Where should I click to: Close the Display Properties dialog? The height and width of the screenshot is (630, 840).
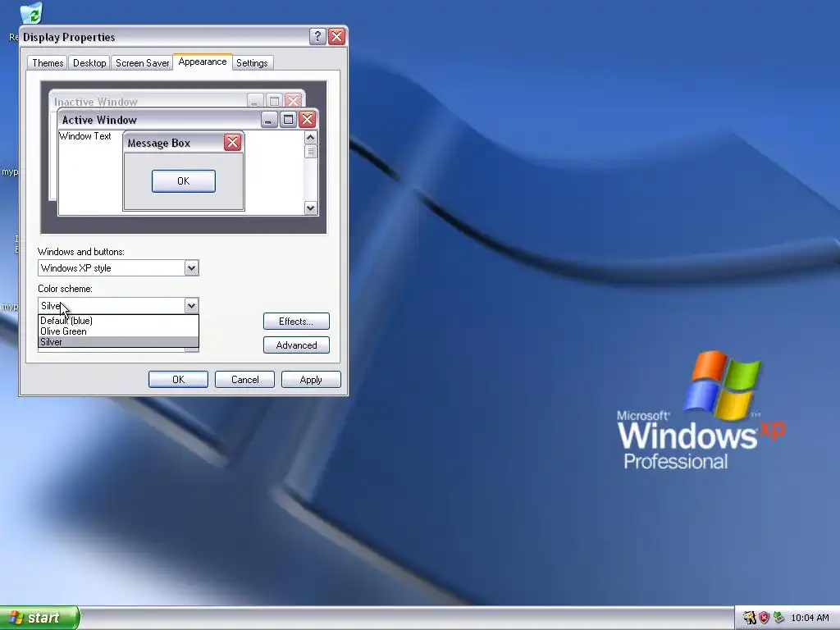click(336, 36)
